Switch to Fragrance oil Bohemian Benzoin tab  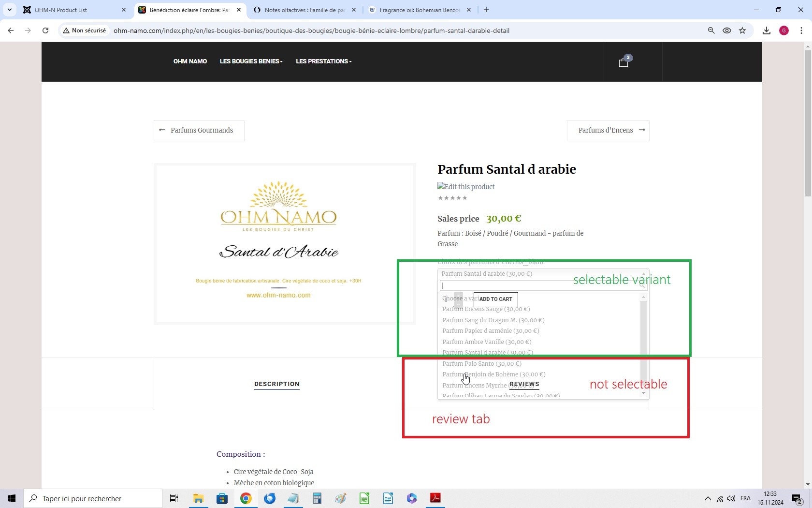[420, 10]
